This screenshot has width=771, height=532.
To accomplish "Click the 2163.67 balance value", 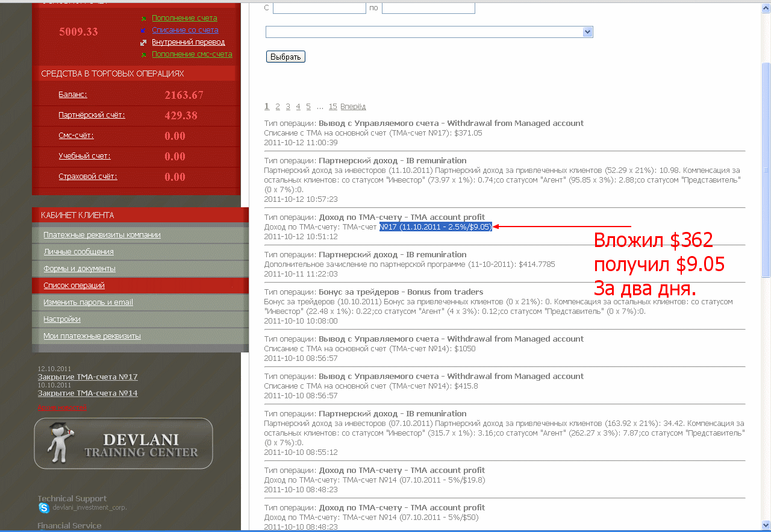I will [x=184, y=95].
